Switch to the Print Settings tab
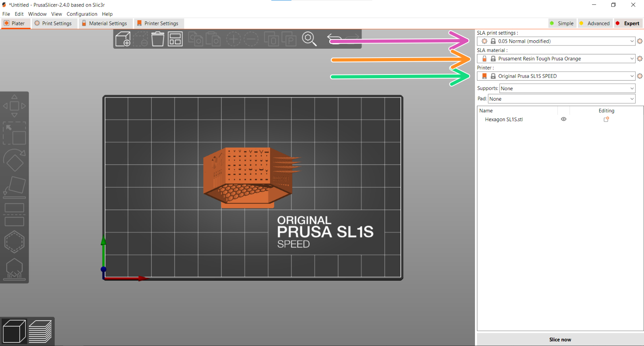This screenshot has height=346, width=644. pyautogui.click(x=54, y=23)
